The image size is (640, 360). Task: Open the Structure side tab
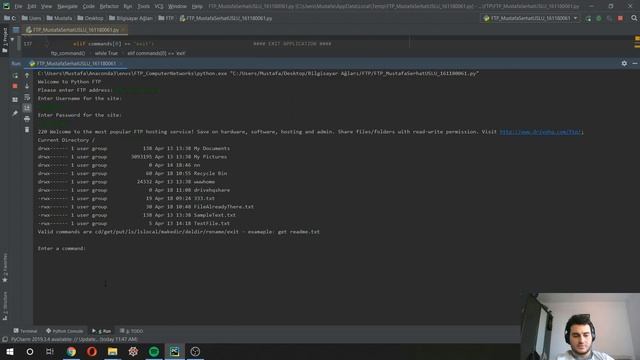(x=5, y=305)
